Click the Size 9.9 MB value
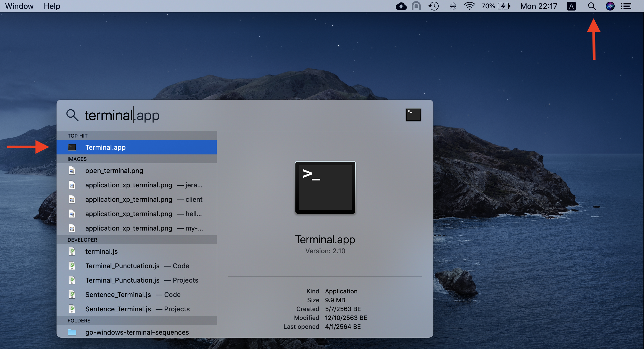 [335, 300]
